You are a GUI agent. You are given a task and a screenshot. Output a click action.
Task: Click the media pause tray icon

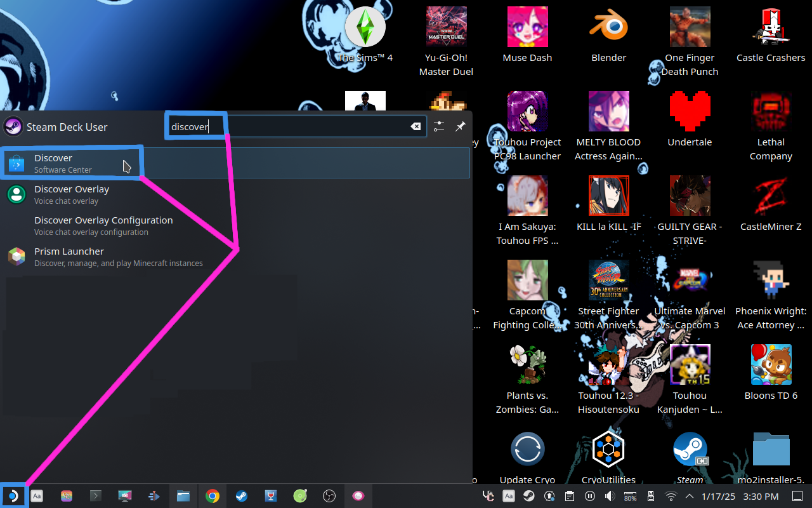pyautogui.click(x=589, y=496)
